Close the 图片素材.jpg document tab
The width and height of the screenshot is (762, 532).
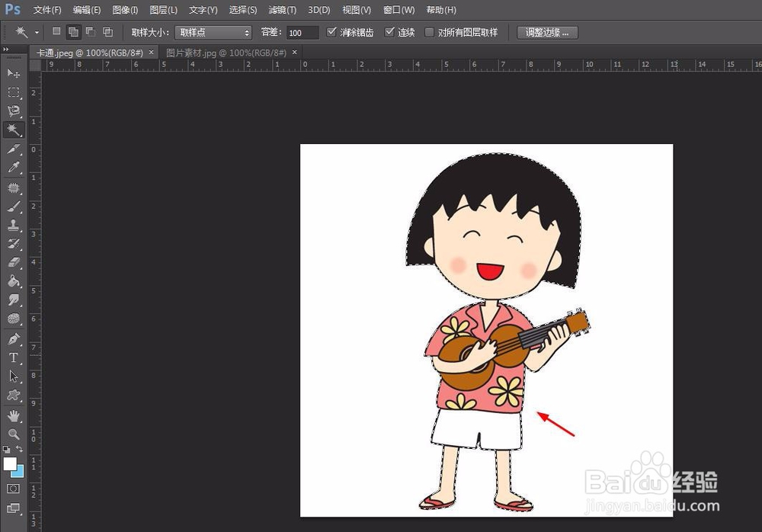tap(294, 52)
